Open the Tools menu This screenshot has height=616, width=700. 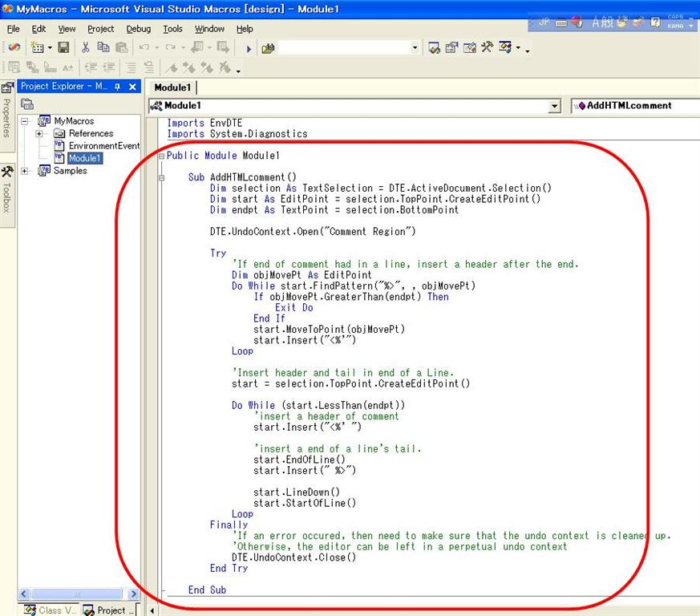pos(172,29)
